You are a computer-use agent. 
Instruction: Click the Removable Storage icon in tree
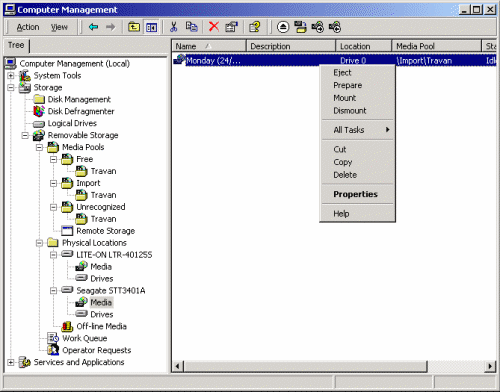tap(39, 135)
